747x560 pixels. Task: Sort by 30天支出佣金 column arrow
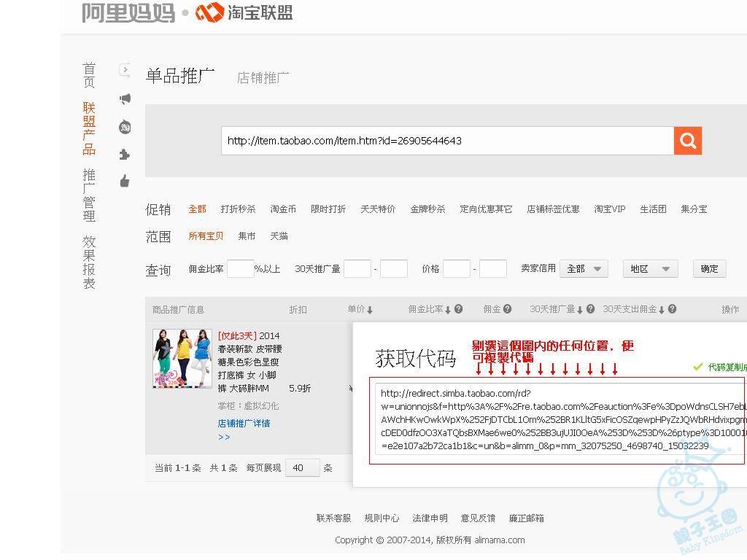coord(662,310)
